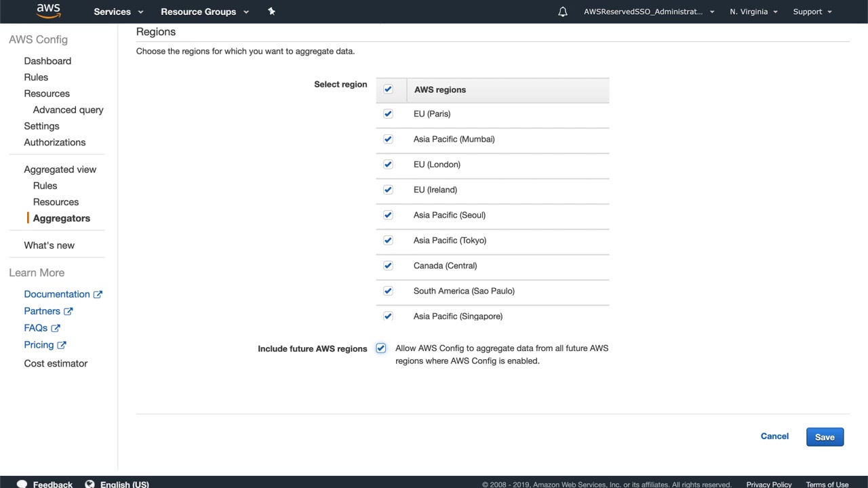Toggle the select-all AWS regions checkbox
This screenshot has width=868, height=488.
point(388,89)
